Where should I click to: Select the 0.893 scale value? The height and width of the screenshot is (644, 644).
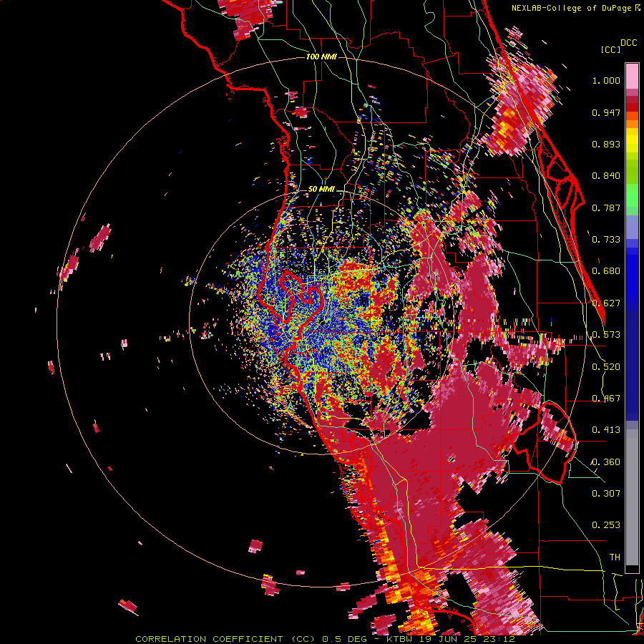pos(606,144)
